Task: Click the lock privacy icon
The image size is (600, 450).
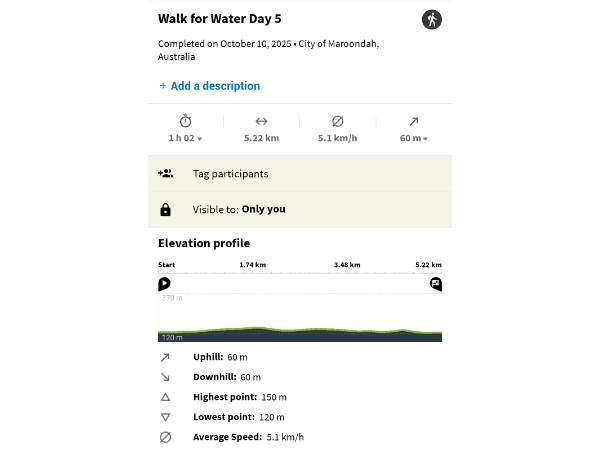Action: [x=166, y=210]
